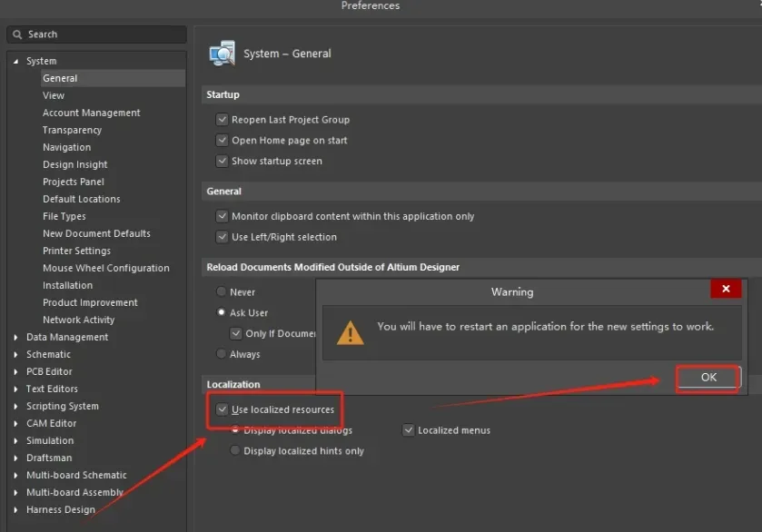Viewport: 762px width, 532px height.
Task: Open the Design Insight page
Action: pyautogui.click(x=74, y=164)
